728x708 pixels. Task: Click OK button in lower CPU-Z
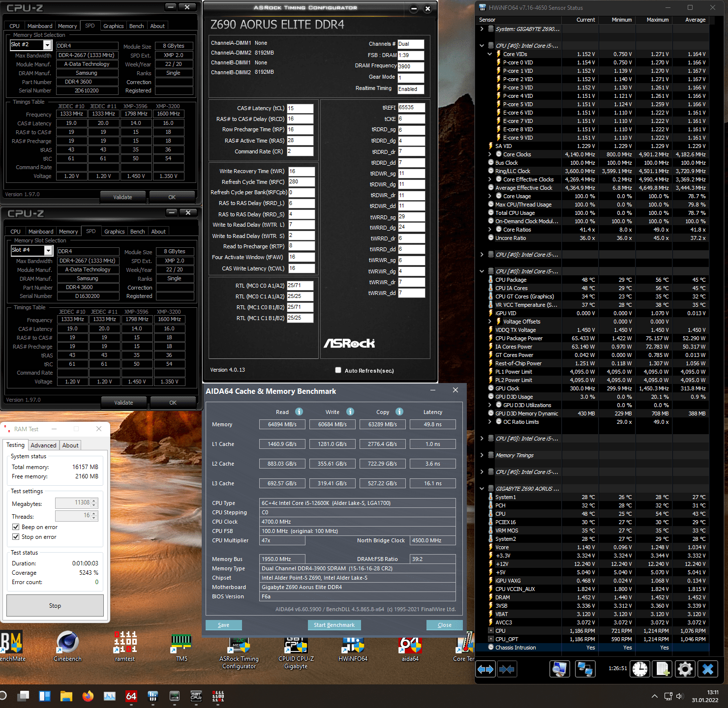(x=173, y=403)
